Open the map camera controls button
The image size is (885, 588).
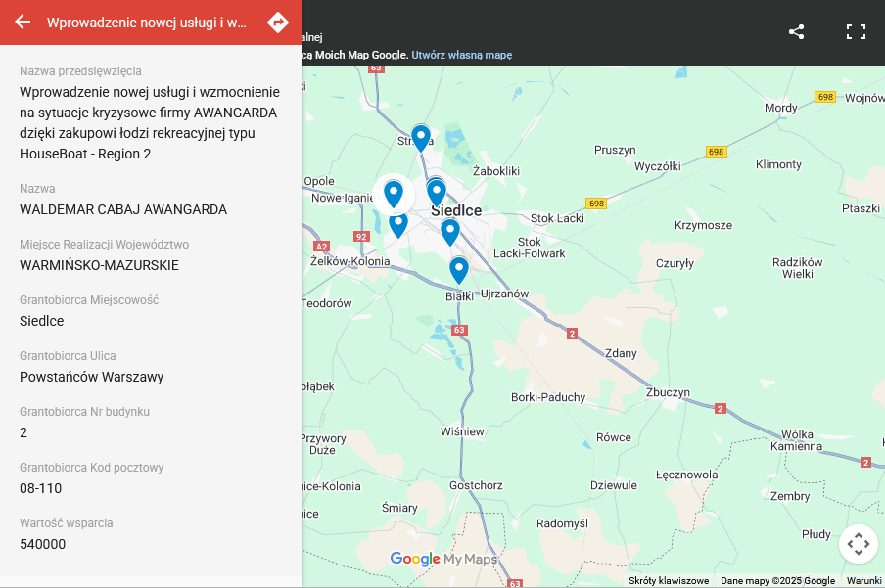(x=858, y=544)
